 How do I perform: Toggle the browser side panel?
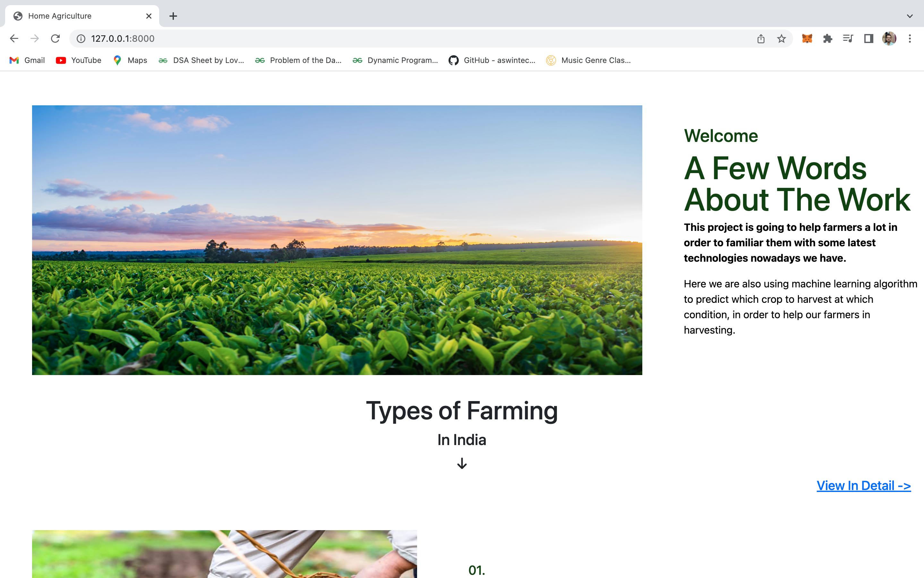point(868,39)
